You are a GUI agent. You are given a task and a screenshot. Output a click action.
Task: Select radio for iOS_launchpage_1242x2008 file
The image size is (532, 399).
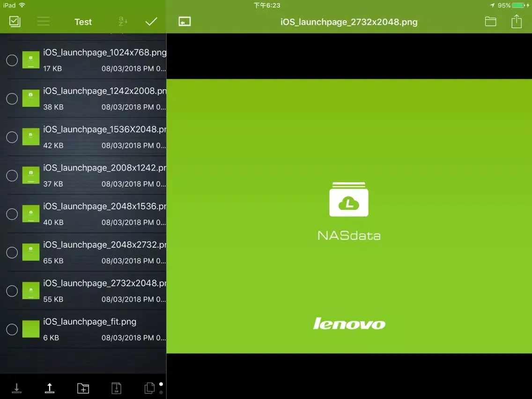tap(12, 99)
